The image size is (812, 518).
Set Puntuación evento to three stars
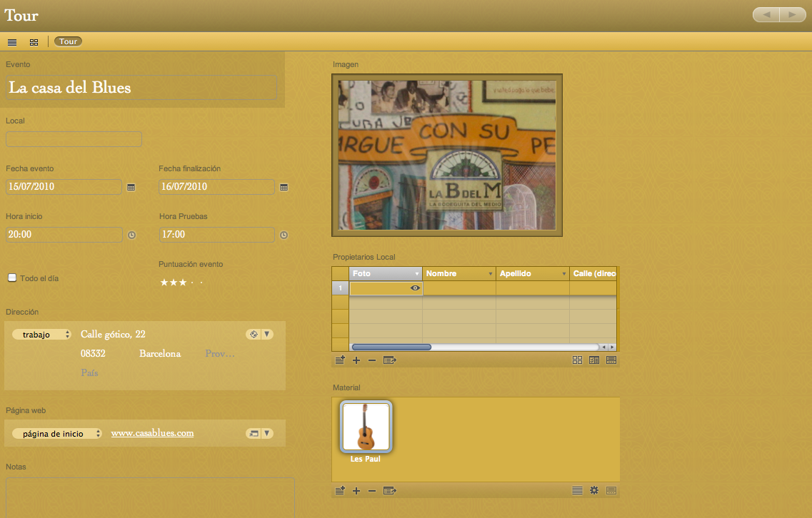pyautogui.click(x=183, y=283)
